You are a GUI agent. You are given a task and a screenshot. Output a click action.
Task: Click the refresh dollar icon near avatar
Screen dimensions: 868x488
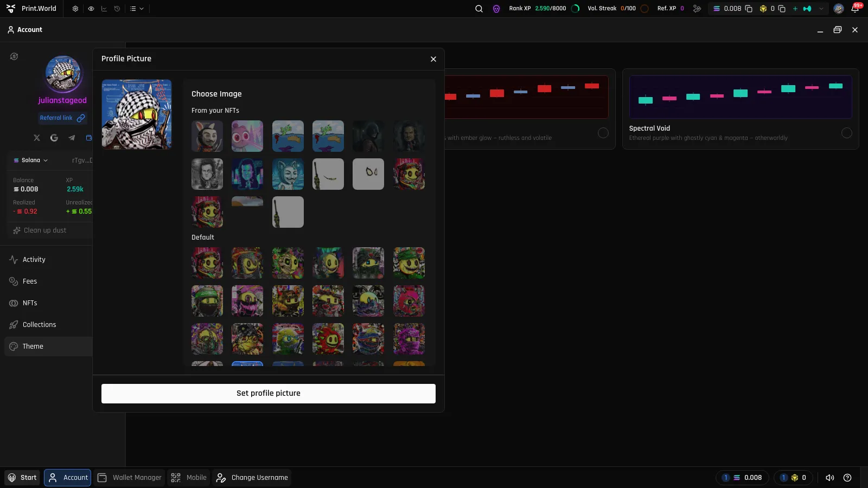coord(14,56)
